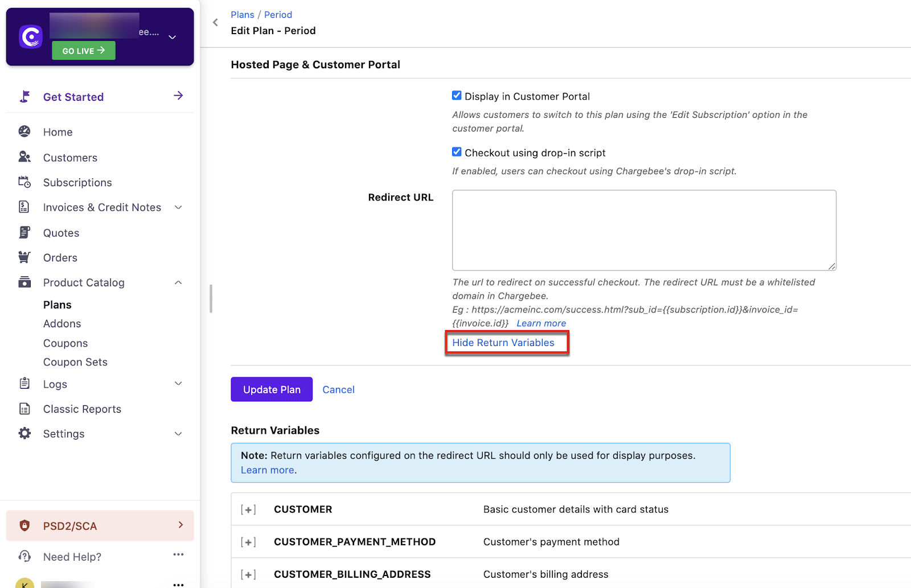Collapse the Product Catalog section
Image resolution: width=911 pixels, height=588 pixels.
(x=178, y=282)
